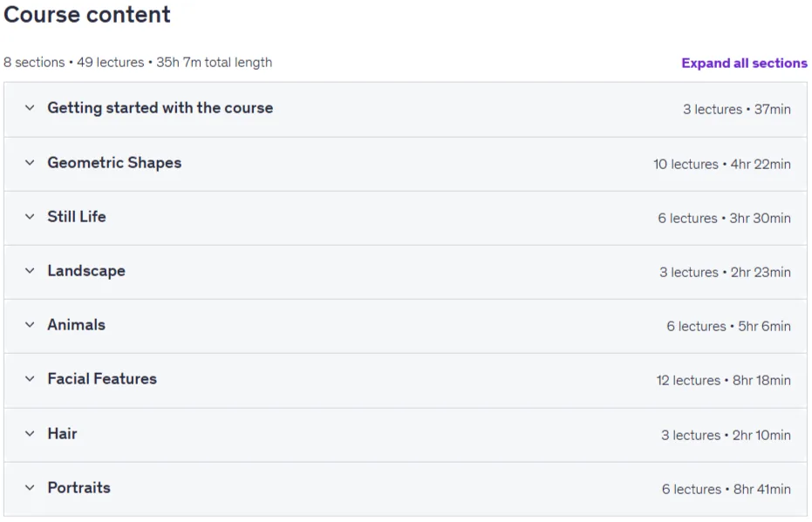Viewport: 812px width, 522px height.
Task: Expand the Getting started section chevron
Action: pyautogui.click(x=30, y=108)
